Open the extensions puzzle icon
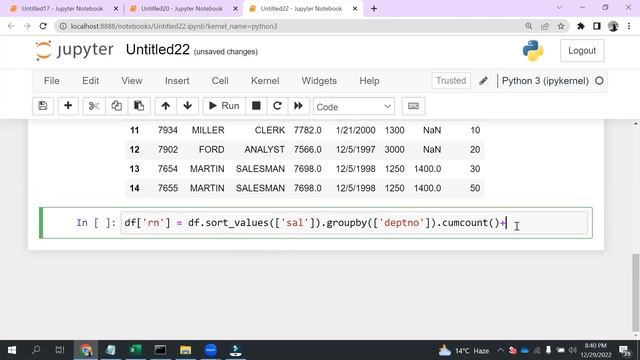The width and height of the screenshot is (640, 360). pyautogui.click(x=580, y=26)
